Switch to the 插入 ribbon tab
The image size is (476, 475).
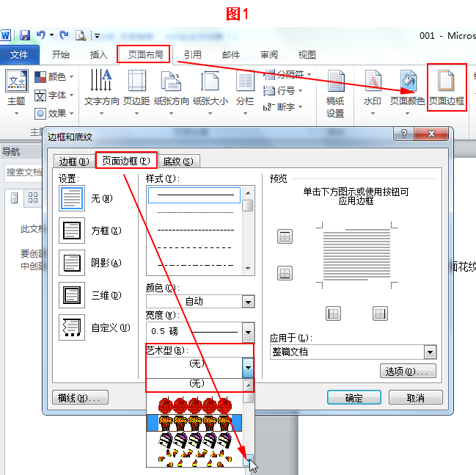99,55
